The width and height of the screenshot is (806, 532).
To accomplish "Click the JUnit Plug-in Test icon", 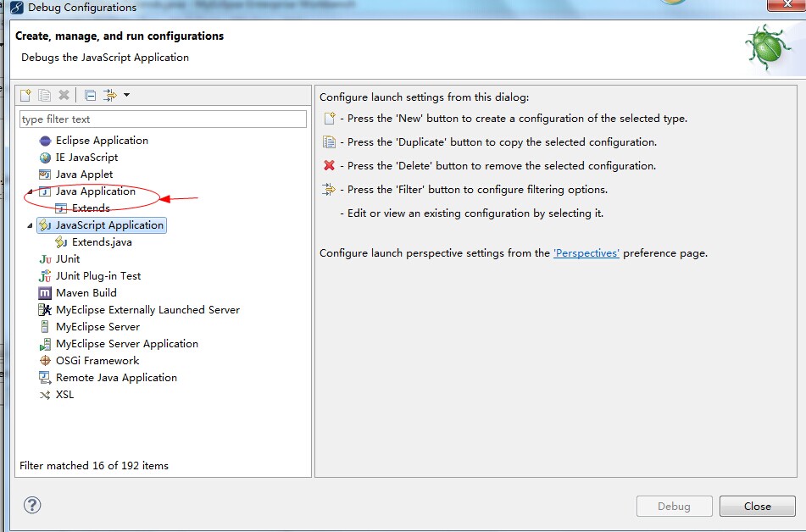I will pyautogui.click(x=45, y=276).
